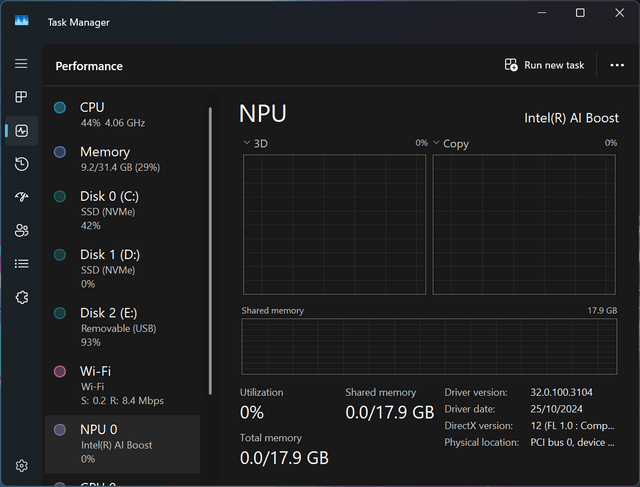Open the three-dot more options menu
Viewport: 640px width, 487px height.
pyautogui.click(x=617, y=65)
